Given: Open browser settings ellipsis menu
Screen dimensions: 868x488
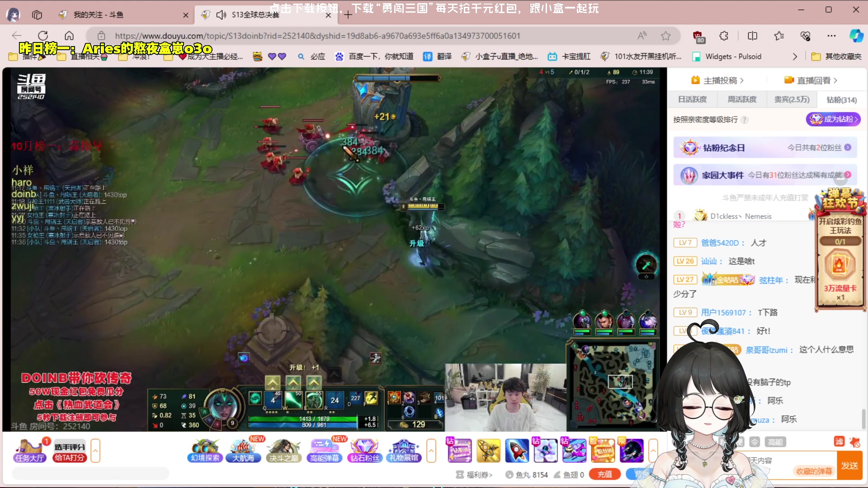Looking at the screenshot, I should point(831,36).
